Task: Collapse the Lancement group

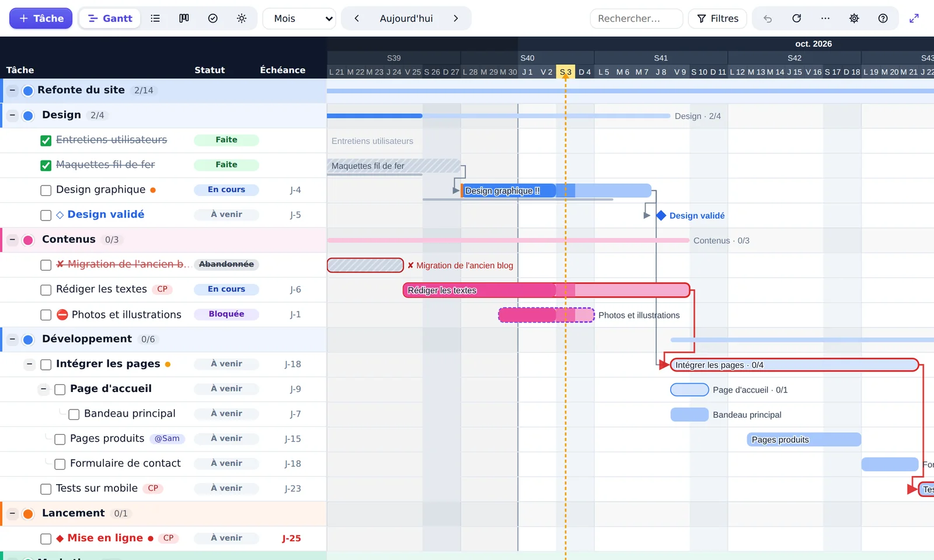Action: (x=12, y=513)
